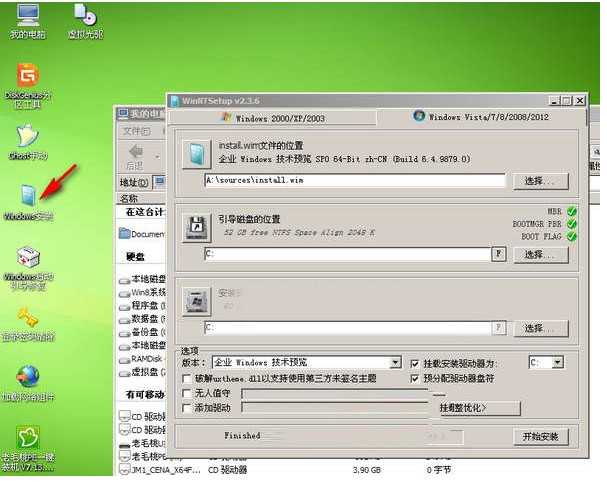Image resolution: width=607 pixels, height=494 pixels.
Task: Click 选择 button for boot drive
Action: coord(541,254)
